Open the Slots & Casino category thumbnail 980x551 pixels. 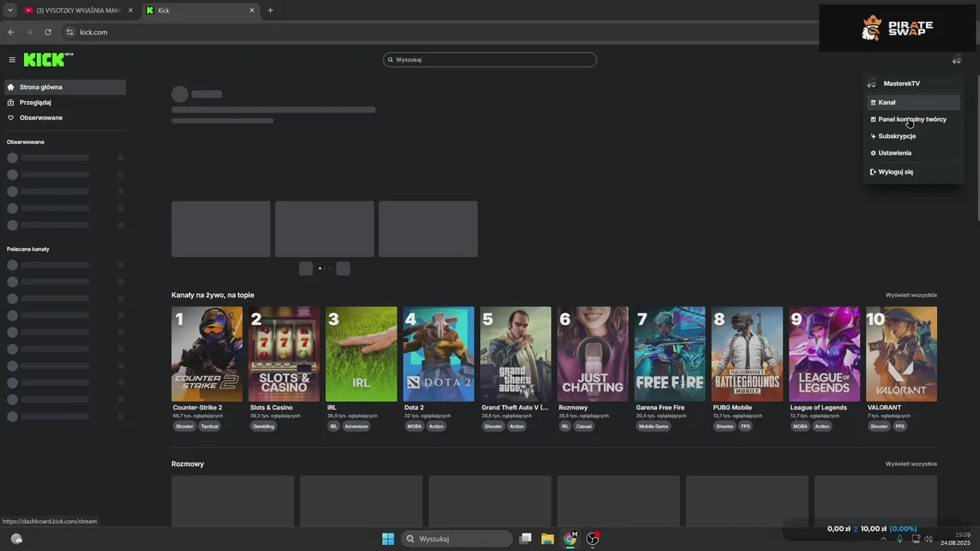click(x=284, y=354)
